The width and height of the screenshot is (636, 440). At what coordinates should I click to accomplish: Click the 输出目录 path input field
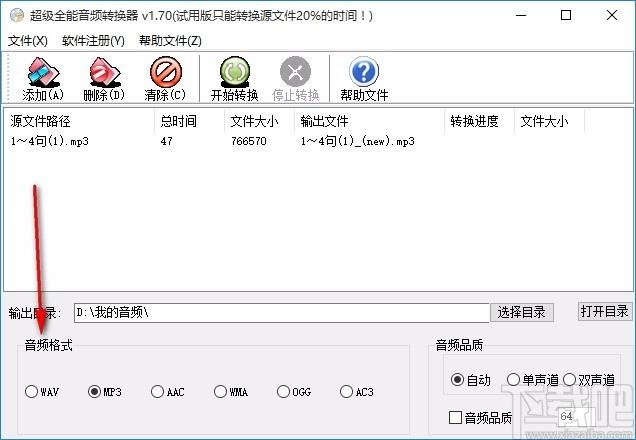tap(282, 313)
